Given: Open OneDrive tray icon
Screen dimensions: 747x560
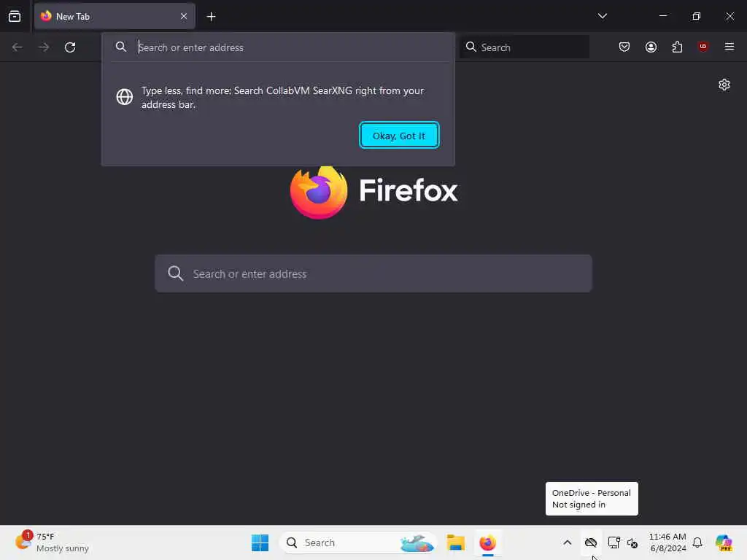Looking at the screenshot, I should tap(591, 542).
